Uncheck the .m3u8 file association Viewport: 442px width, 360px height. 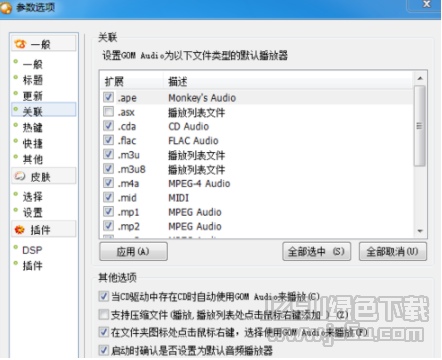108,168
